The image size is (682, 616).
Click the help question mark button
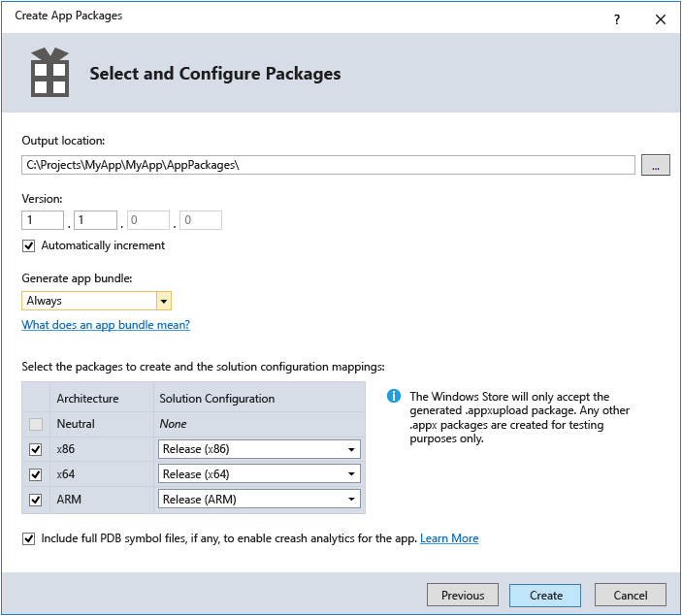coord(616,18)
